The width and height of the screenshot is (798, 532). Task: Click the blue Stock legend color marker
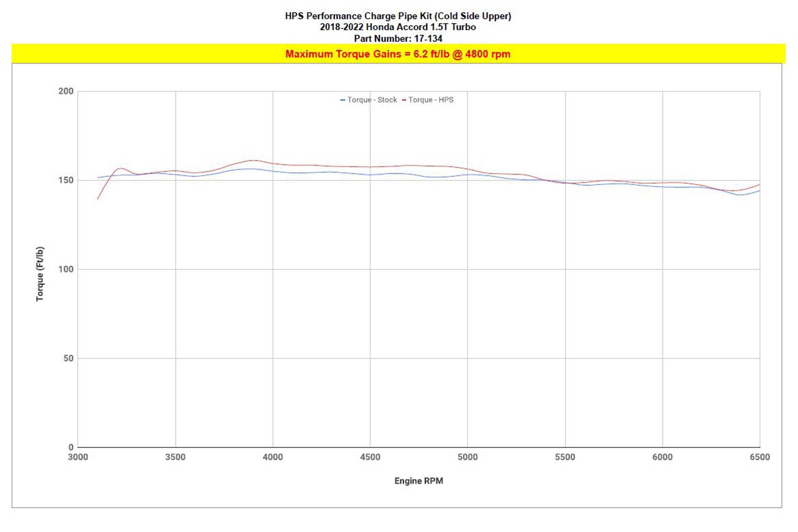pyautogui.click(x=342, y=100)
